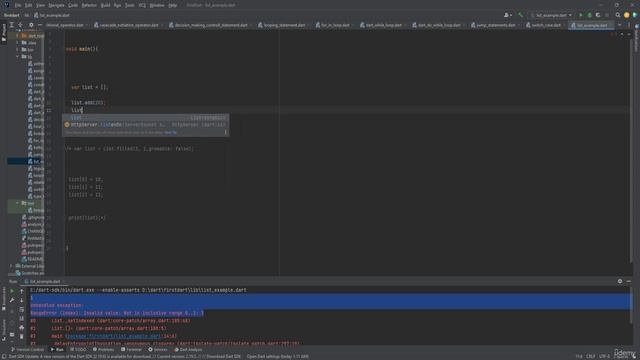Screen dimensions: 640x360
Task: Open list_example.dart link in stack trace
Action: 113,336
